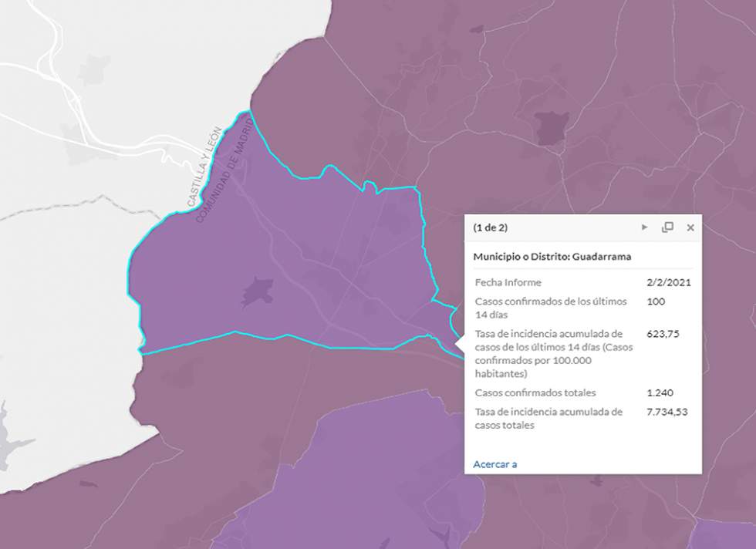Image resolution: width=756 pixels, height=549 pixels.
Task: Click the 'Fecha Informe' date value 2/2/2021
Action: tap(668, 282)
